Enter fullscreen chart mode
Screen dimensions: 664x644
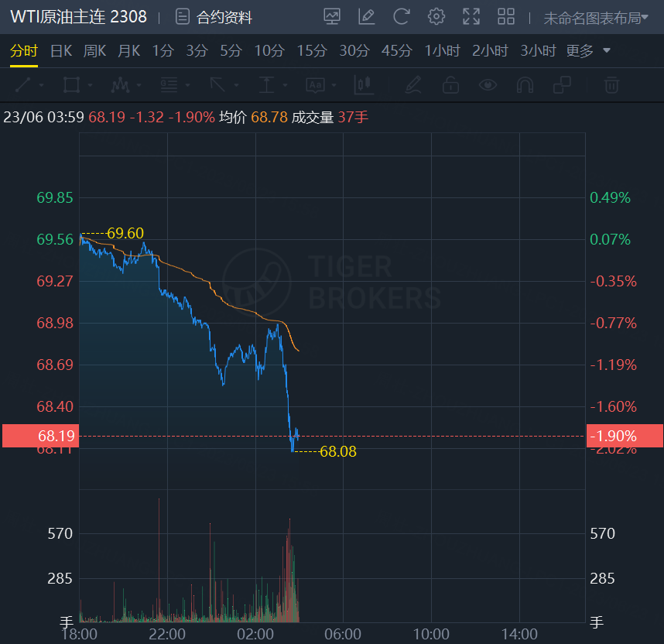[x=471, y=16]
